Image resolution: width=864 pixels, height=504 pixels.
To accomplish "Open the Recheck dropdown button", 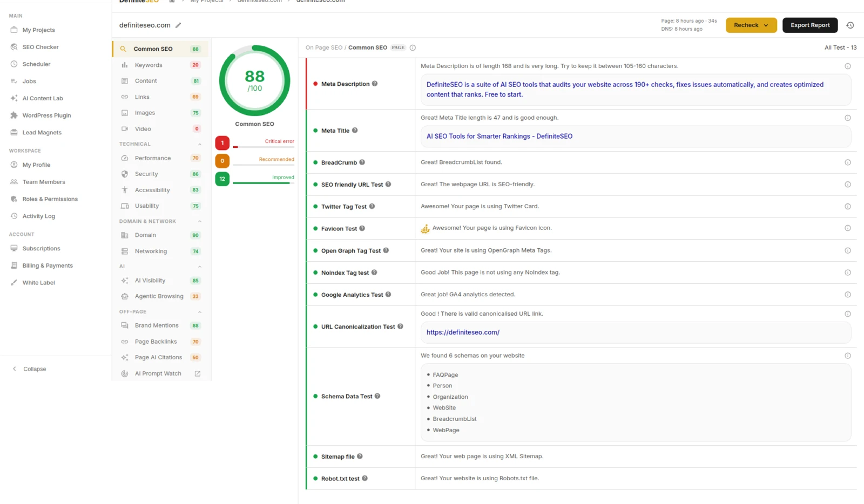I will 751,25.
